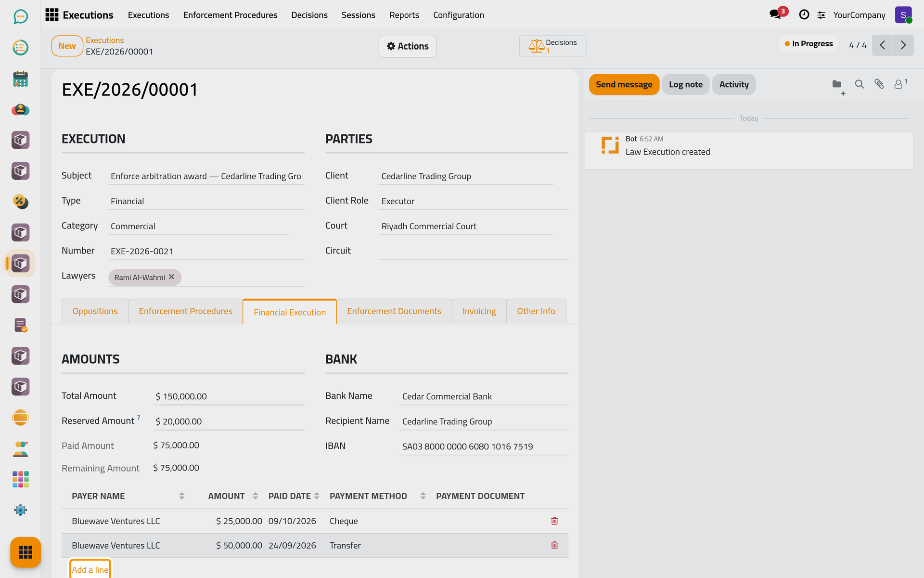Open the Type dropdown showing Financial
This screenshot has width=924, height=578.
coord(206,201)
